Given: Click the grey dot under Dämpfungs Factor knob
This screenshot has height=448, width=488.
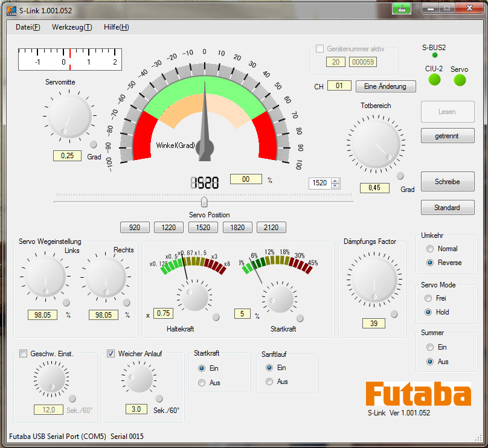Looking at the screenshot, I should click(x=394, y=314).
